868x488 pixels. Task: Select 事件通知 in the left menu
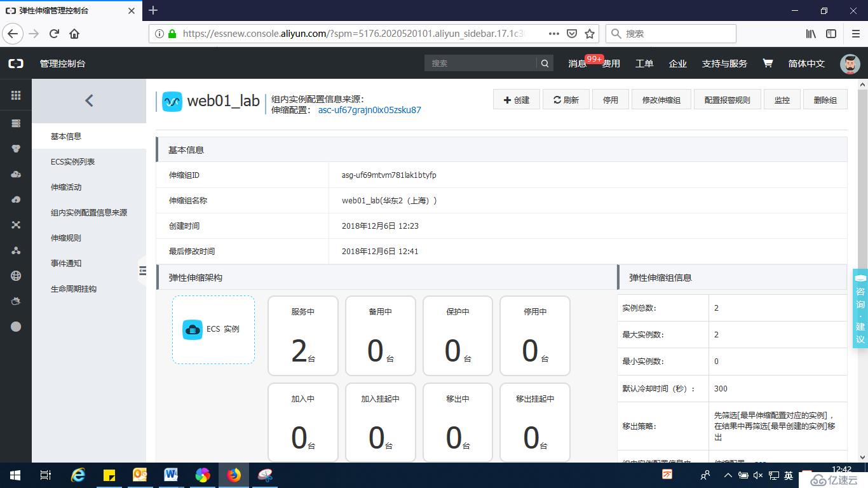click(x=89, y=263)
